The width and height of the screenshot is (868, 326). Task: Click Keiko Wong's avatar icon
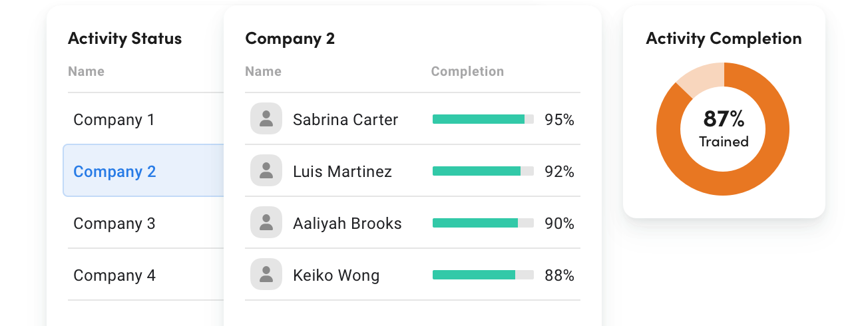(x=266, y=275)
